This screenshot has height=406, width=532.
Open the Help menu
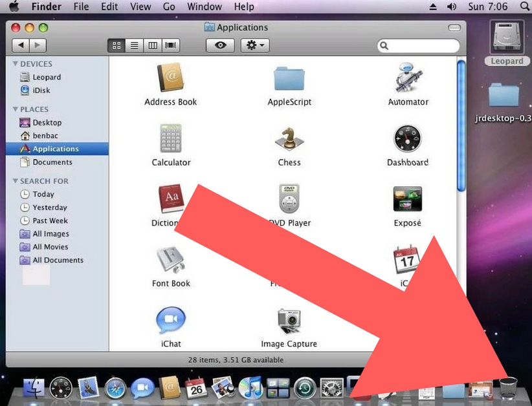coord(244,6)
